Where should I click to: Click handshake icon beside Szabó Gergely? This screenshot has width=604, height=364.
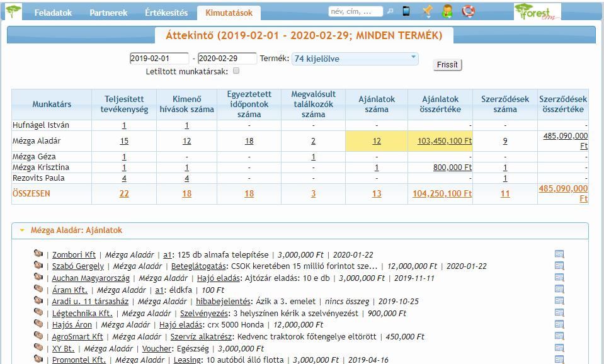click(x=38, y=266)
